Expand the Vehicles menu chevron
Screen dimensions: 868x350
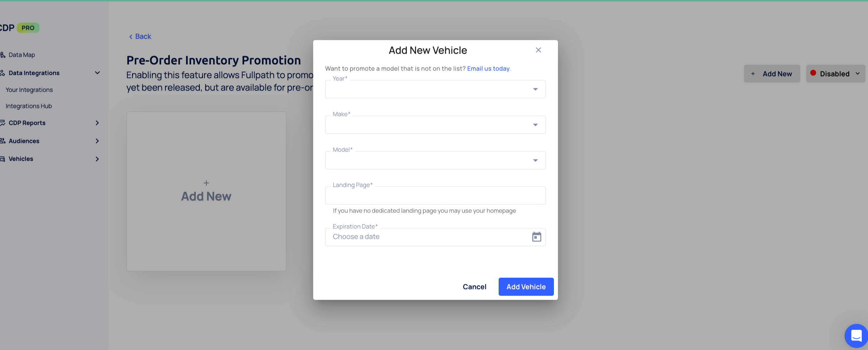[x=97, y=159]
